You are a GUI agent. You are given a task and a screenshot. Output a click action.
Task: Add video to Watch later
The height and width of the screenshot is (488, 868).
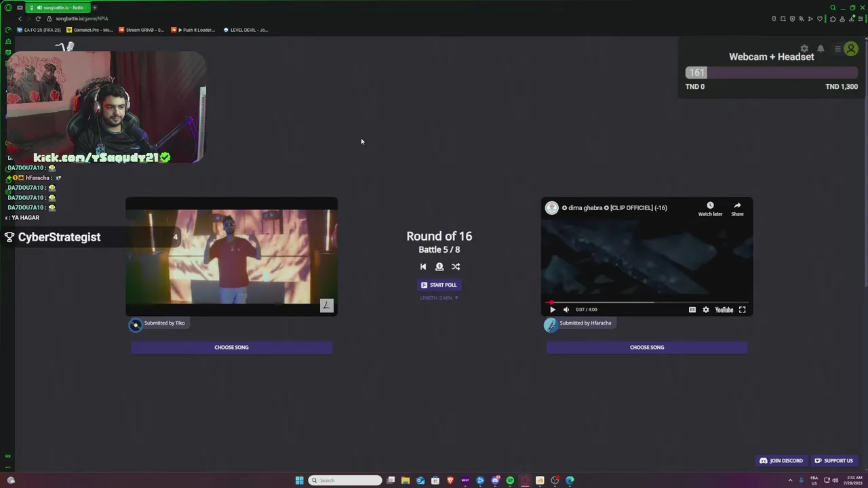coord(710,208)
